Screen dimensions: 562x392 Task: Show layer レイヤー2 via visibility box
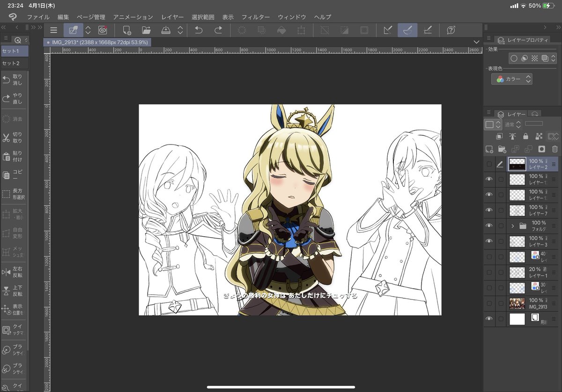click(489, 164)
